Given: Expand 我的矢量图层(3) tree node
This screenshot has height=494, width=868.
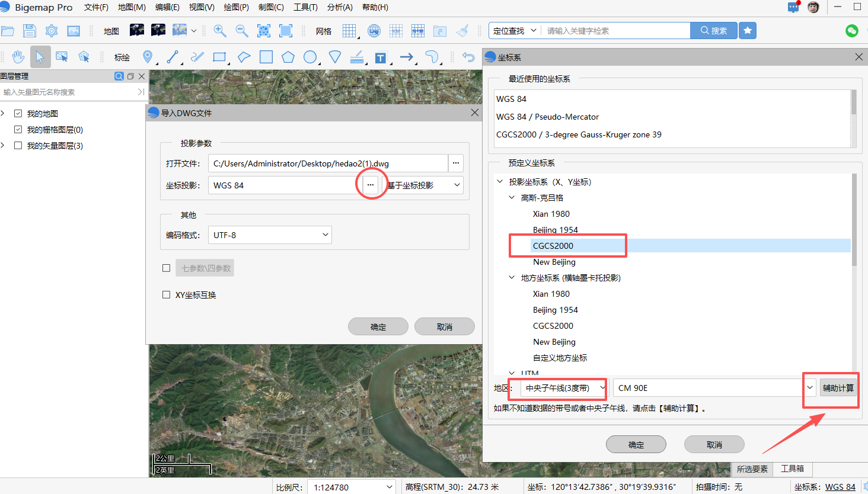Looking at the screenshot, I should [x=3, y=145].
